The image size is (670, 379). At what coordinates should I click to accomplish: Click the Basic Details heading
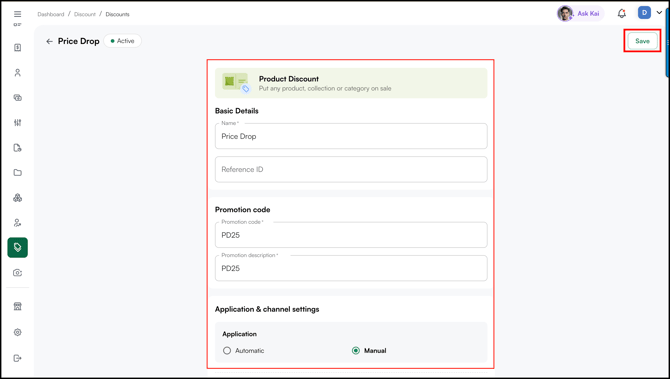(237, 111)
